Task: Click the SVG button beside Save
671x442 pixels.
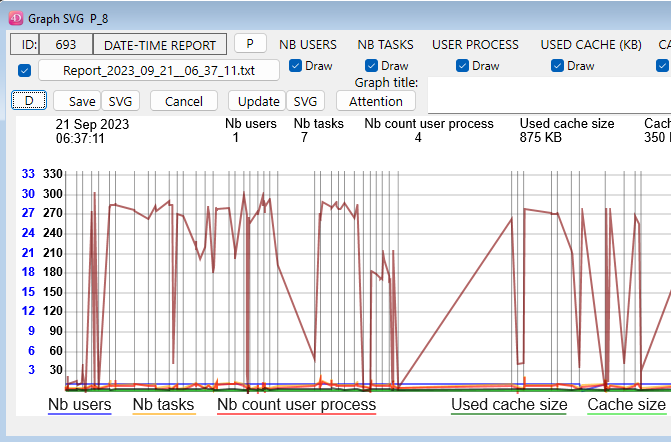Action: pos(120,101)
